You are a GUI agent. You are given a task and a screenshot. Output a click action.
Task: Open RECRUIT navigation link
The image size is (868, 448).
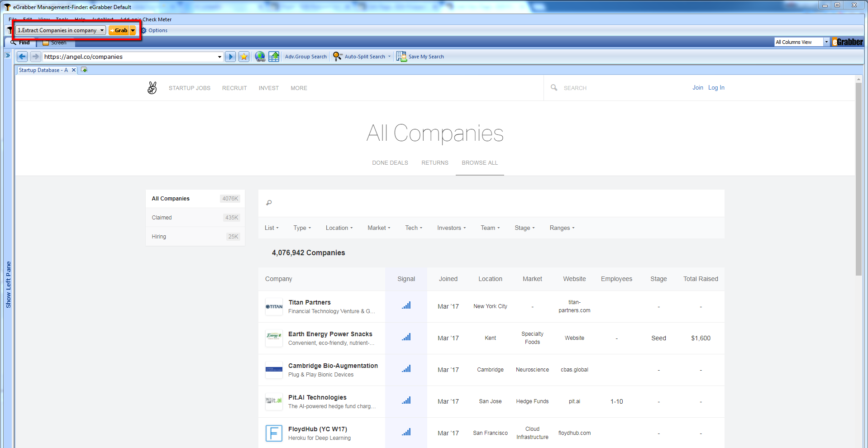[234, 88]
